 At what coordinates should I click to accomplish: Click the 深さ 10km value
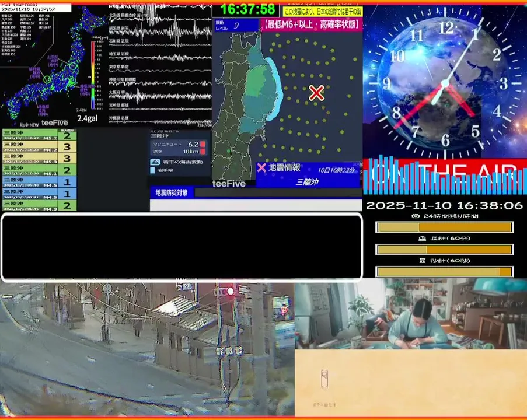[x=191, y=152]
